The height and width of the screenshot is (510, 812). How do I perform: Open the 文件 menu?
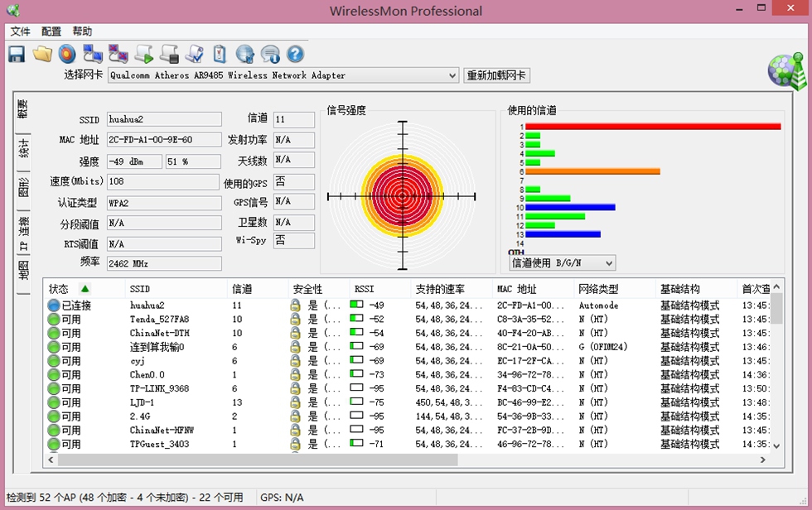point(20,31)
